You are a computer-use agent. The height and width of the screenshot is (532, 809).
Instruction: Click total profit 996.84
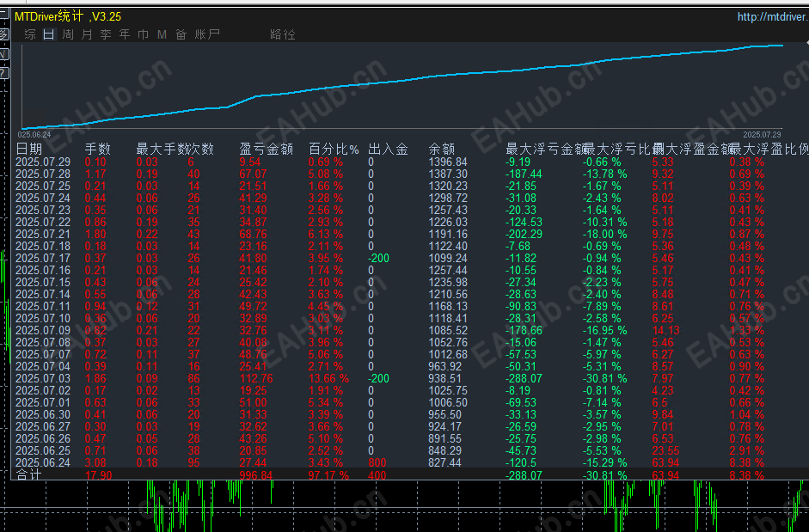pos(256,475)
